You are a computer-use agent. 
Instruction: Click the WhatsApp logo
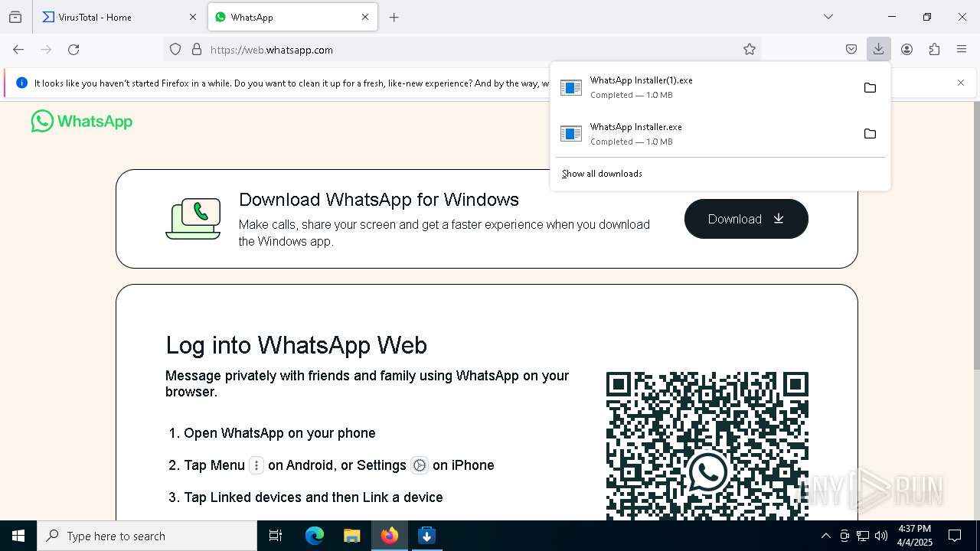click(x=82, y=121)
